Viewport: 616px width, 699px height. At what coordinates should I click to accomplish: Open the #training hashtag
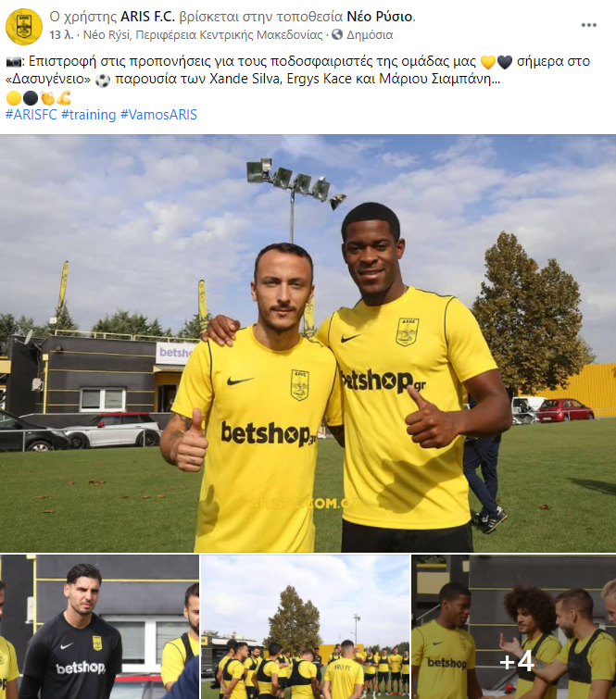(88, 115)
